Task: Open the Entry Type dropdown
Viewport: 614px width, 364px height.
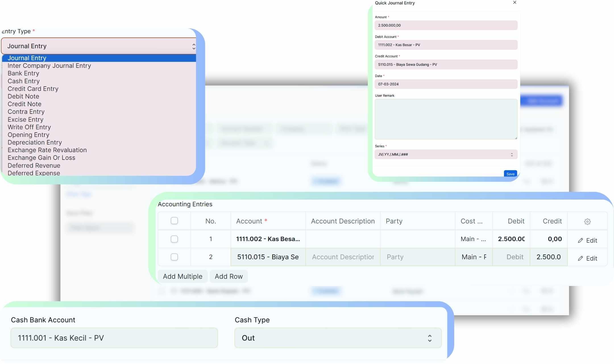Action: tap(99, 46)
